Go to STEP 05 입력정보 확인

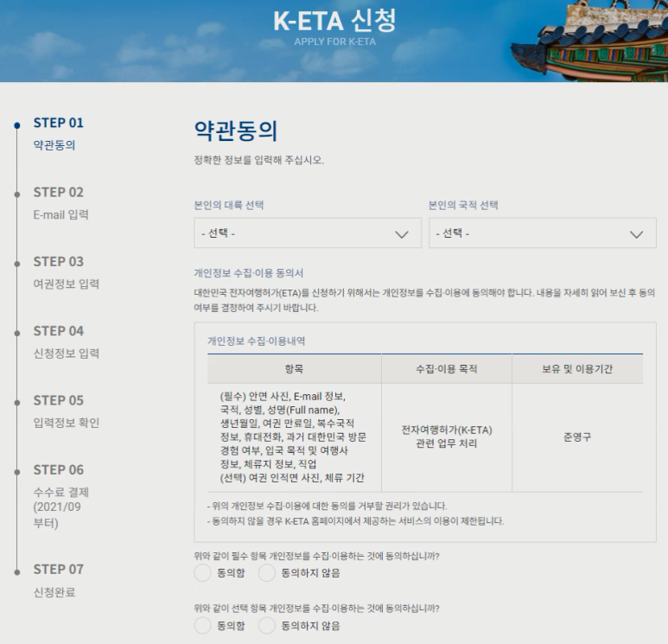pyautogui.click(x=67, y=411)
